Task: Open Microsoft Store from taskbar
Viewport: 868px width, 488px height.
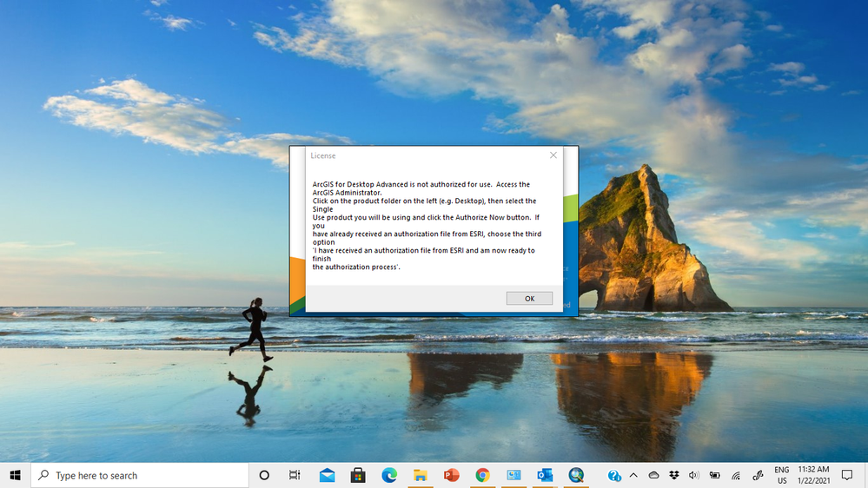Action: [358, 475]
